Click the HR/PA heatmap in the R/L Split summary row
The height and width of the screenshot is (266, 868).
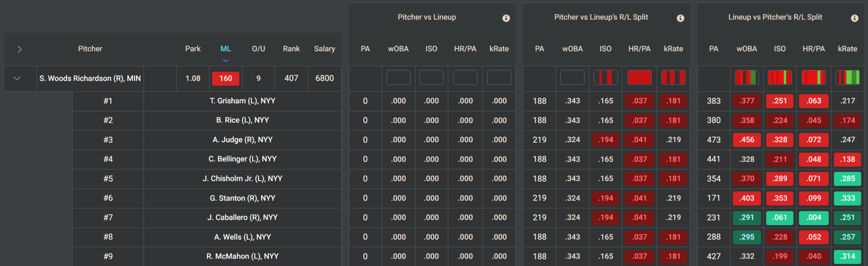point(639,78)
